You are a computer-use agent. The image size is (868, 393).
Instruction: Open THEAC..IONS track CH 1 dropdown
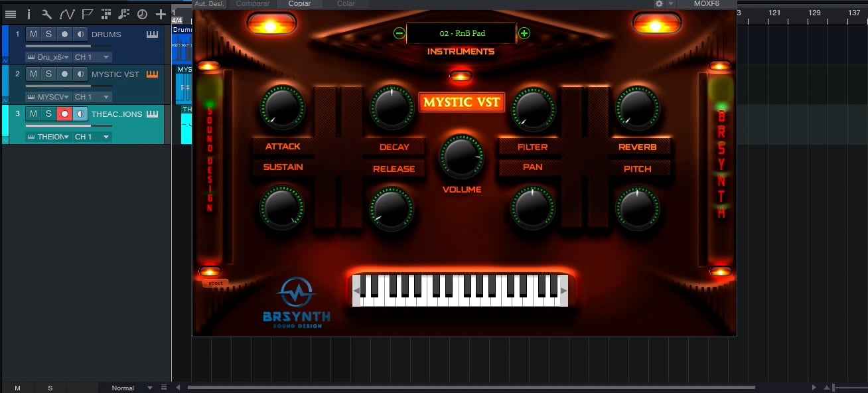click(92, 137)
